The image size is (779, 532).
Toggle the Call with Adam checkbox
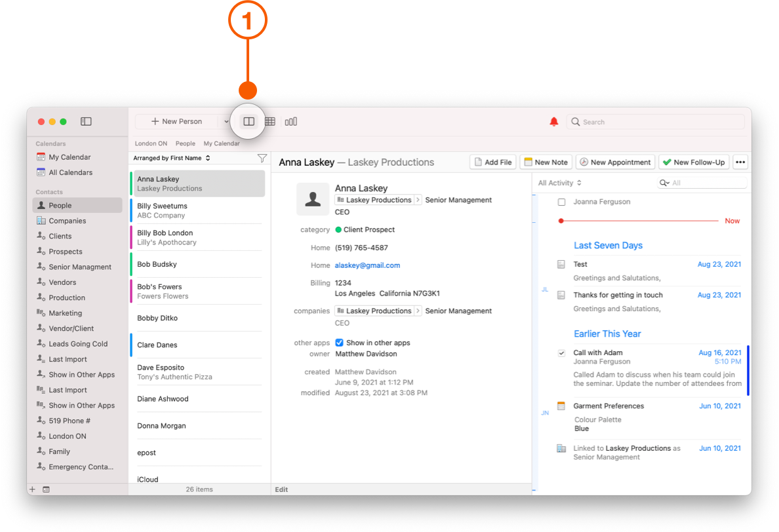(561, 352)
